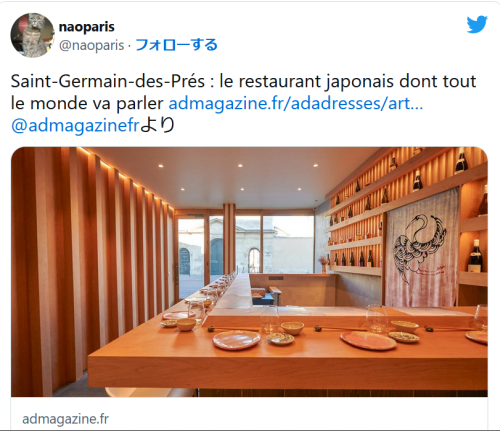Open the @admagazinefr mention
The height and width of the screenshot is (431, 500).
(x=75, y=125)
